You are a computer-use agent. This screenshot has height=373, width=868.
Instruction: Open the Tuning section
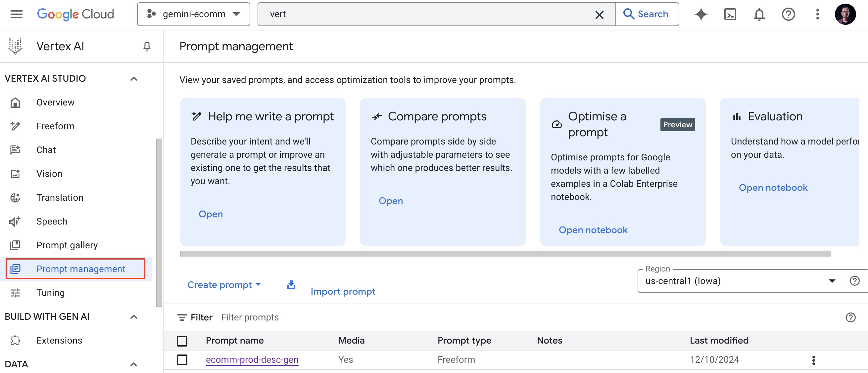tap(50, 293)
